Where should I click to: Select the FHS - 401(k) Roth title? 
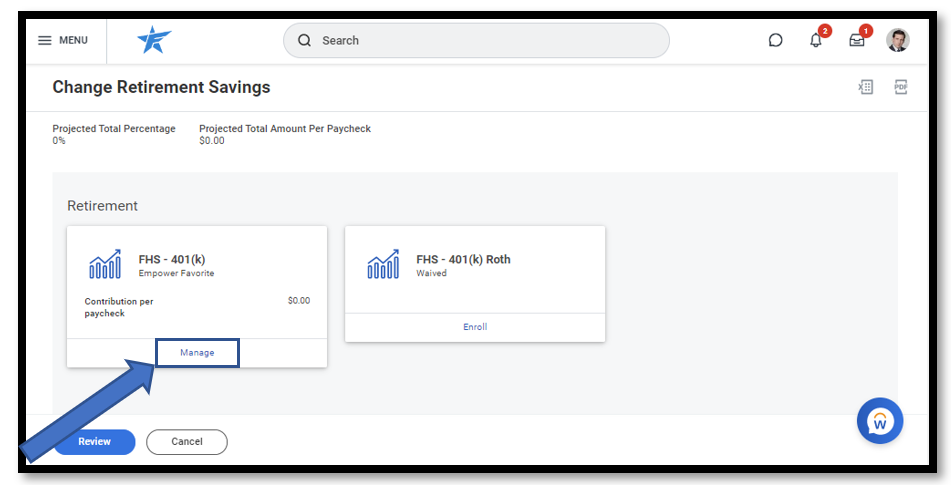pos(463,259)
